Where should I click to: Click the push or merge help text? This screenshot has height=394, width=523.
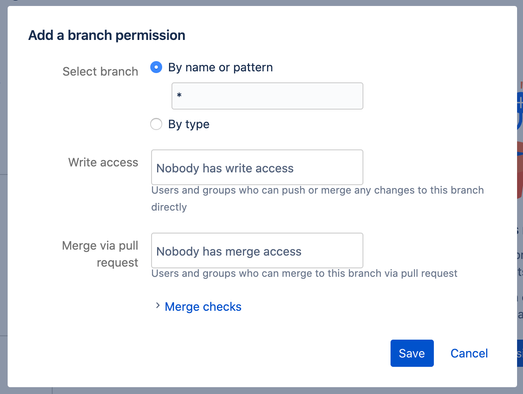tap(317, 199)
